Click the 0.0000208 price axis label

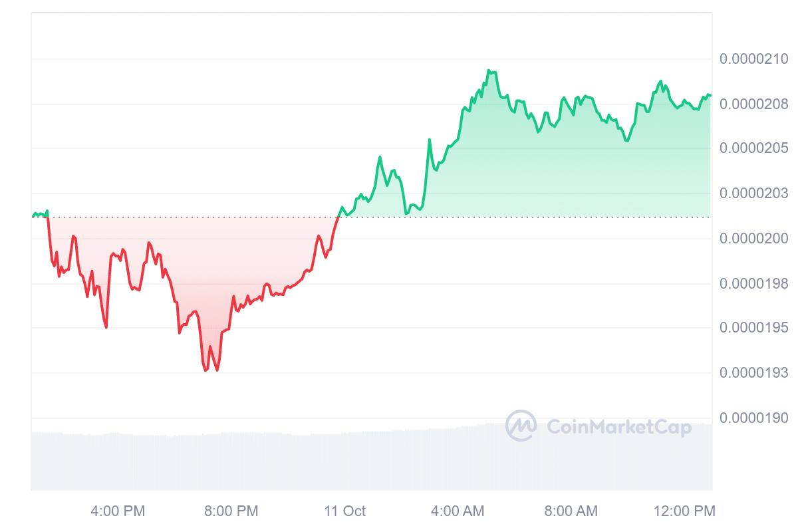tap(753, 104)
